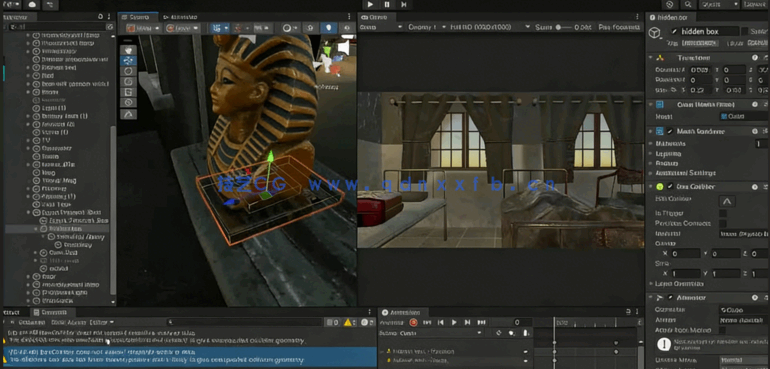Viewport: 770px width, 369px height.
Task: Select the custom editor tool at overlay bottom
Action: (x=129, y=114)
